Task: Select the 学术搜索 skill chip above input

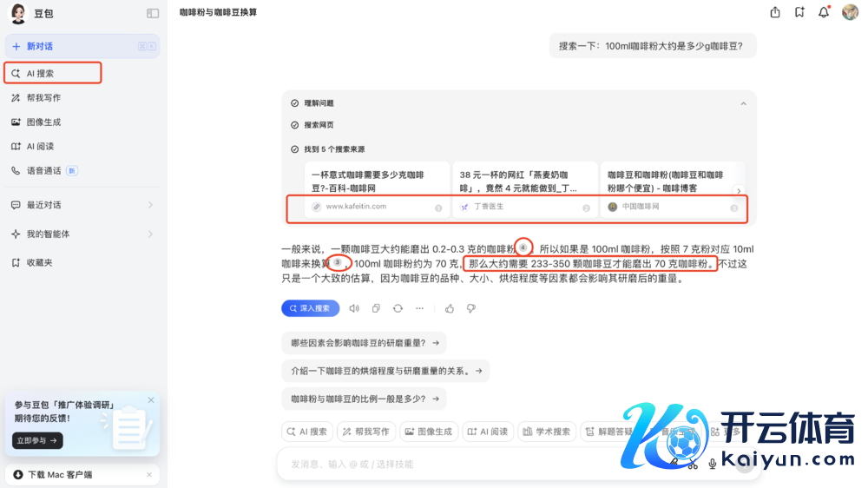Action: tap(547, 432)
